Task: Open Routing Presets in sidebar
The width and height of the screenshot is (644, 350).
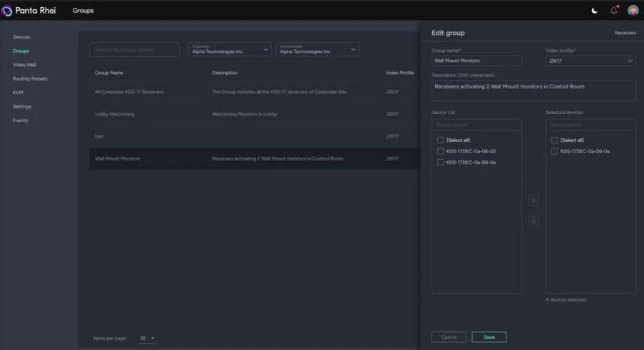Action: point(30,78)
